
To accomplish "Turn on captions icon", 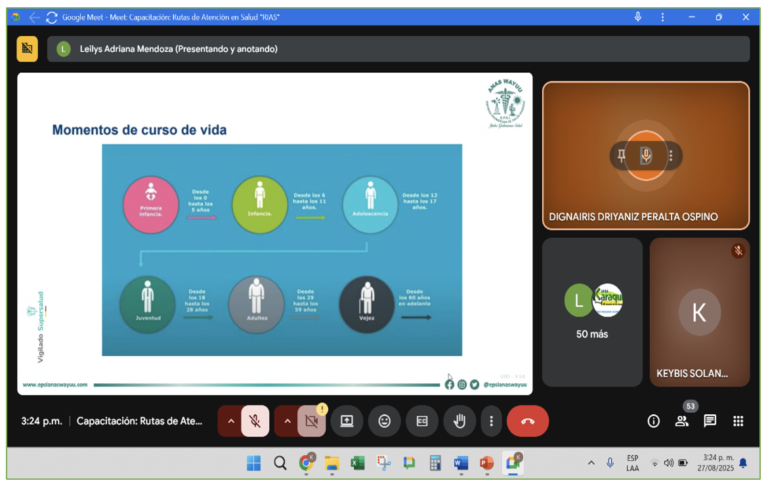I will pyautogui.click(x=421, y=421).
